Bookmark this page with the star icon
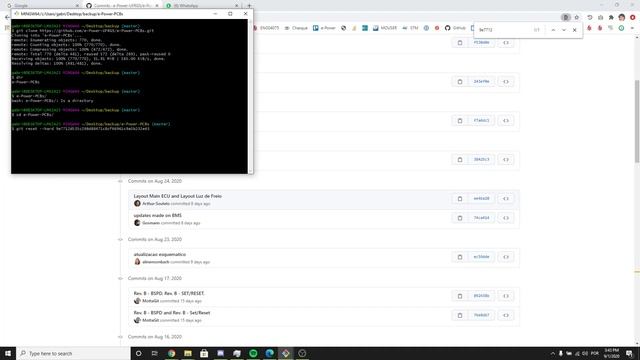 tap(576, 18)
